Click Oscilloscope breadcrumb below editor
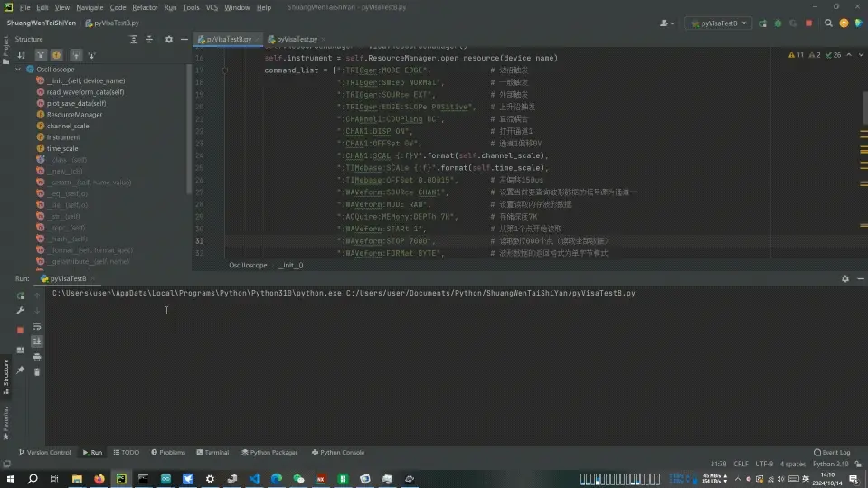Viewport: 868px width, 488px height. [248, 265]
